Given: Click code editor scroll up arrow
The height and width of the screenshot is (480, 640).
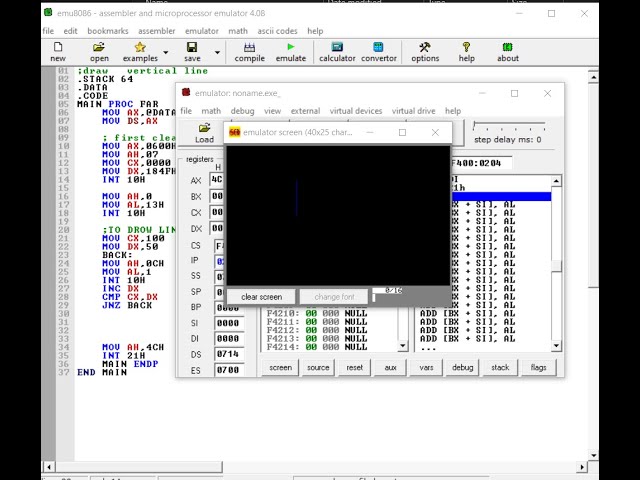Looking at the screenshot, I should 593,77.
